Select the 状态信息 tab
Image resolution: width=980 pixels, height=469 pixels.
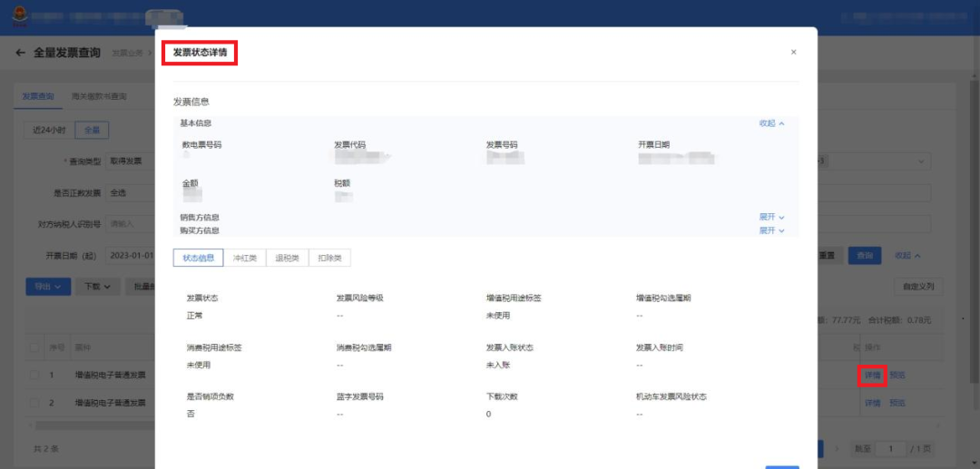(198, 258)
